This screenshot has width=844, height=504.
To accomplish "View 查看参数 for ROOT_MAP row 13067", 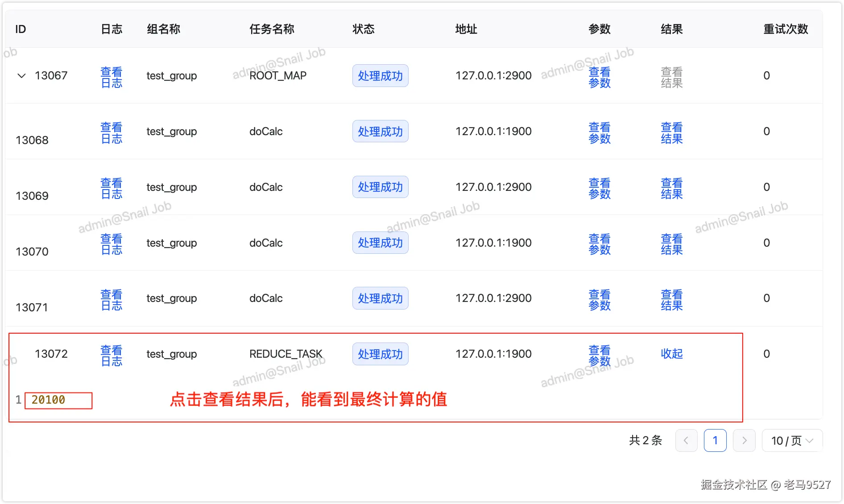I will [x=600, y=77].
